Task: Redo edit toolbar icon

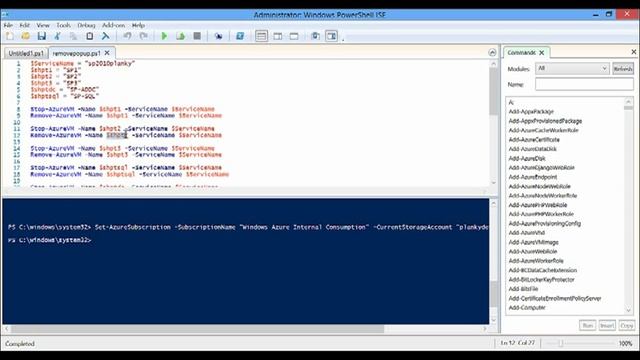Action: click(143, 36)
